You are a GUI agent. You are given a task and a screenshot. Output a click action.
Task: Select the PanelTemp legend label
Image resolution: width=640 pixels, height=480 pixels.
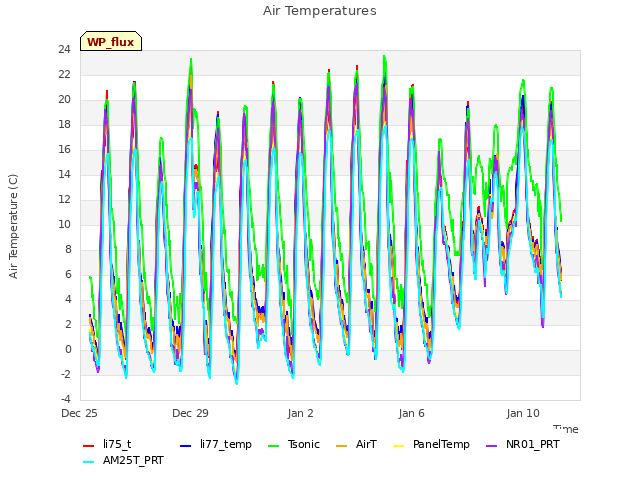(441, 444)
